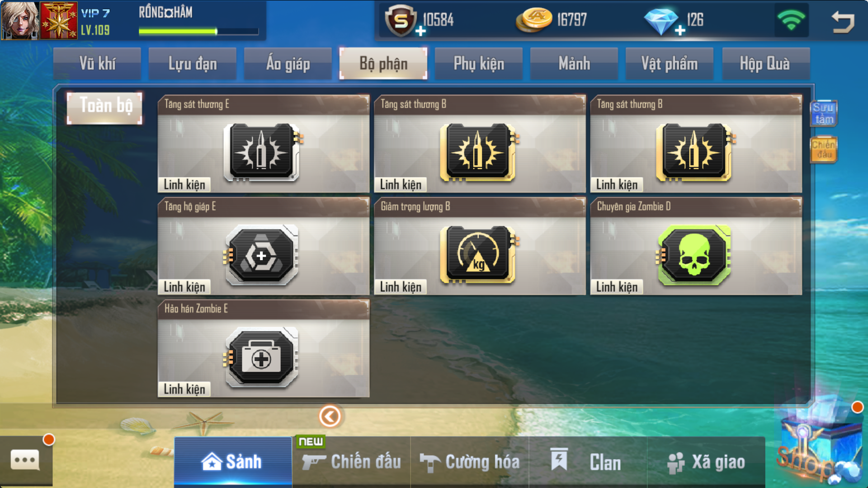
Task: Open the chat bubble icon
Action: [x=25, y=460]
